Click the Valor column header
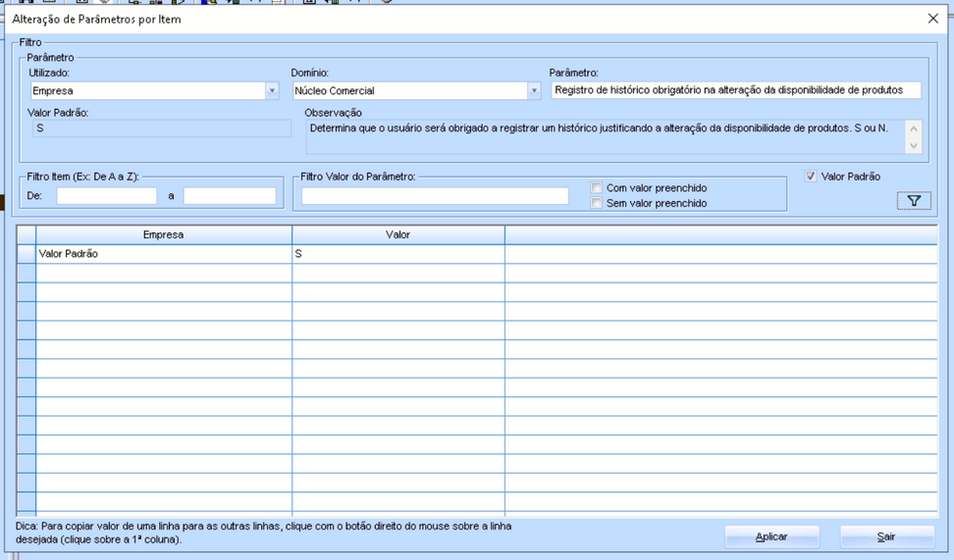The image size is (954, 560). coord(397,235)
